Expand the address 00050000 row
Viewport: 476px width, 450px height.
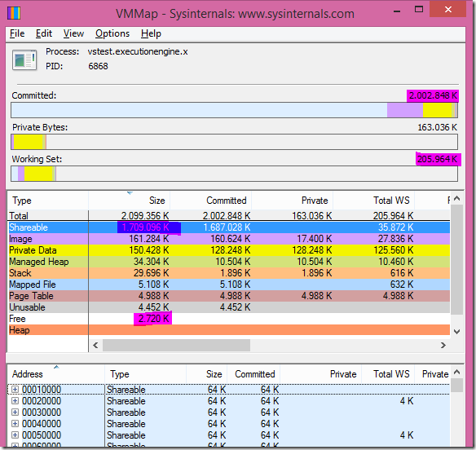click(15, 435)
